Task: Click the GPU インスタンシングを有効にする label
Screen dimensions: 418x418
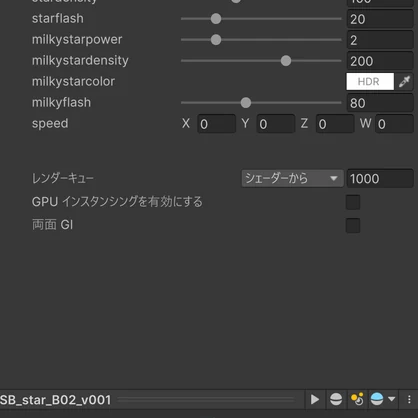Action: pyautogui.click(x=117, y=202)
